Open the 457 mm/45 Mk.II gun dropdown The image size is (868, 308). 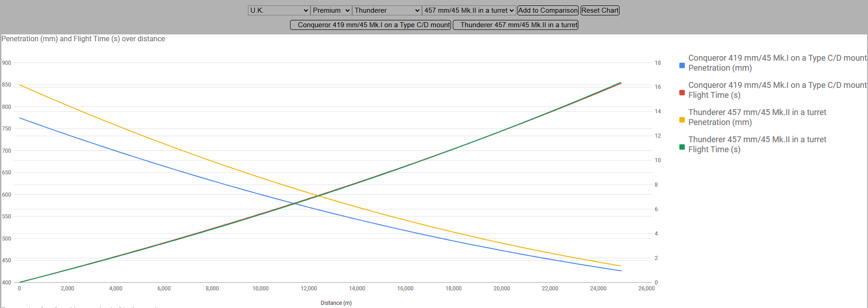[469, 10]
